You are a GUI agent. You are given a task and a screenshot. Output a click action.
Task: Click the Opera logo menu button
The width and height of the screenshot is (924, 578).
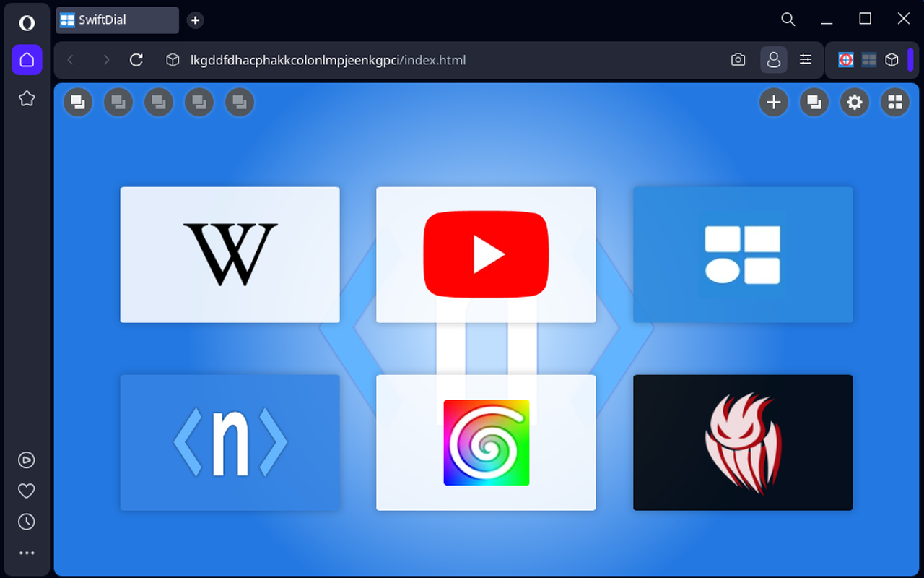click(x=27, y=23)
